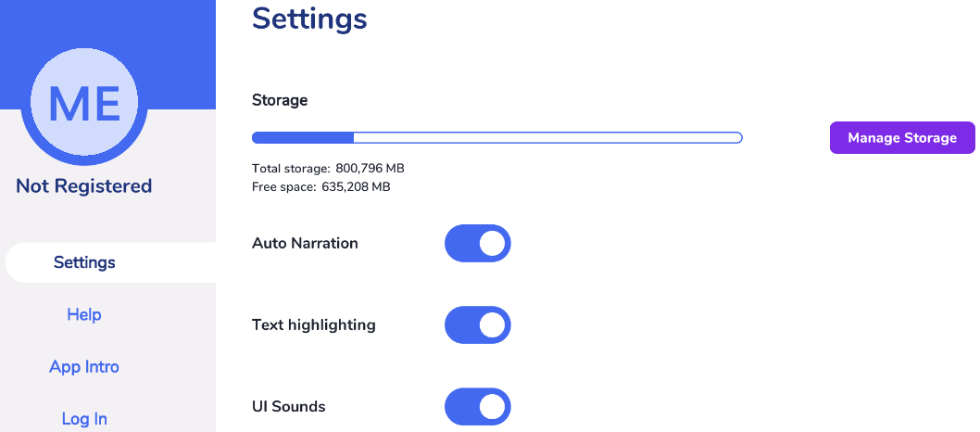Click the filled blue part of storage bar
The height and width of the screenshot is (432, 980).
pos(302,138)
